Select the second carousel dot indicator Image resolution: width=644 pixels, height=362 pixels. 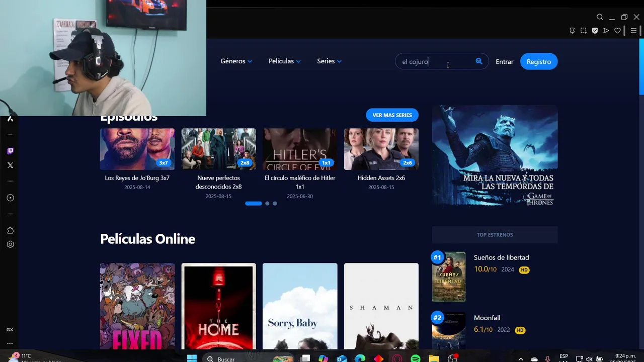click(267, 204)
